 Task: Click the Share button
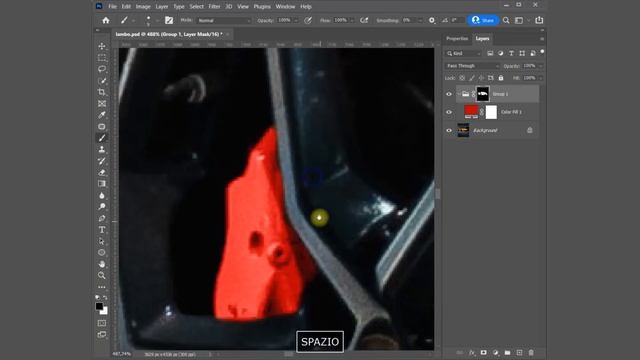tap(483, 20)
